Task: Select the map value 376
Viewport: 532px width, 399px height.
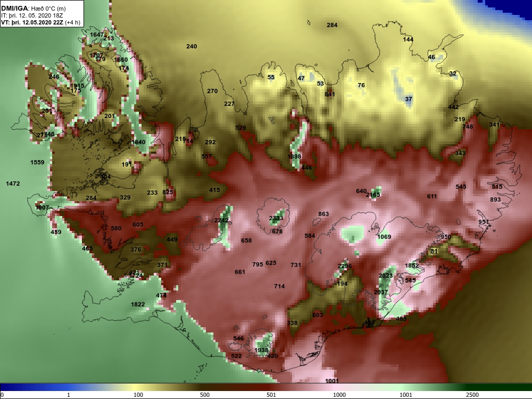Action: click(x=136, y=250)
